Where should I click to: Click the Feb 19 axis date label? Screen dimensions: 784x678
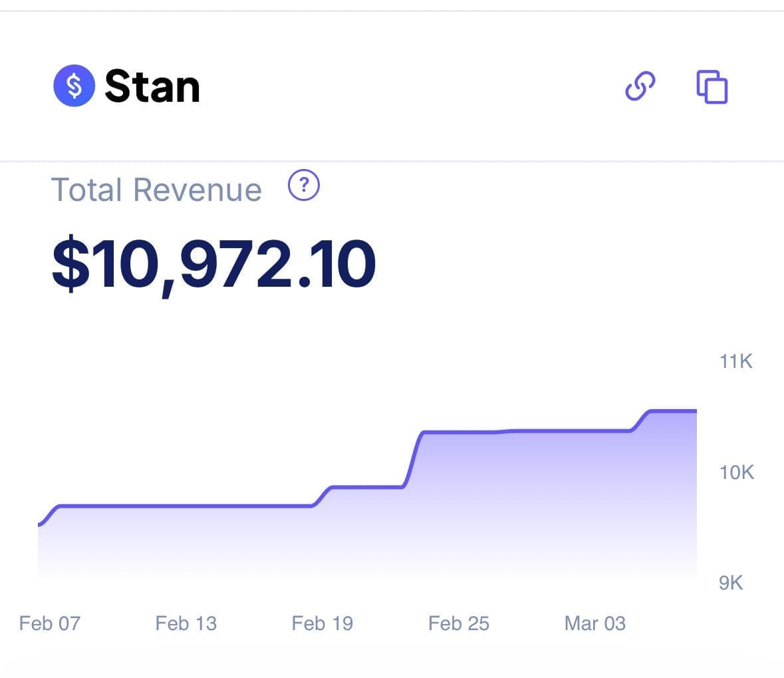(323, 623)
